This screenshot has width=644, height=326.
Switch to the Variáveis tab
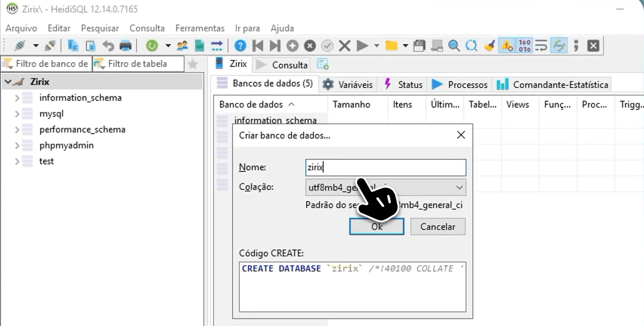point(348,84)
